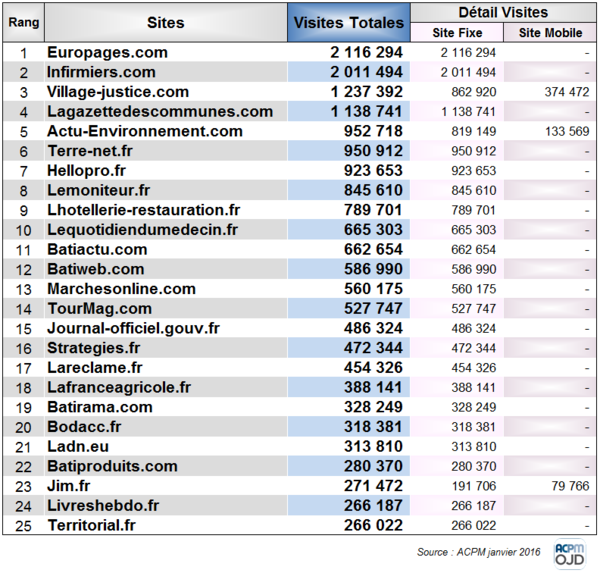This screenshot has height=573, width=600.
Task: Select the Ladn.eu site name
Action: click(x=78, y=447)
